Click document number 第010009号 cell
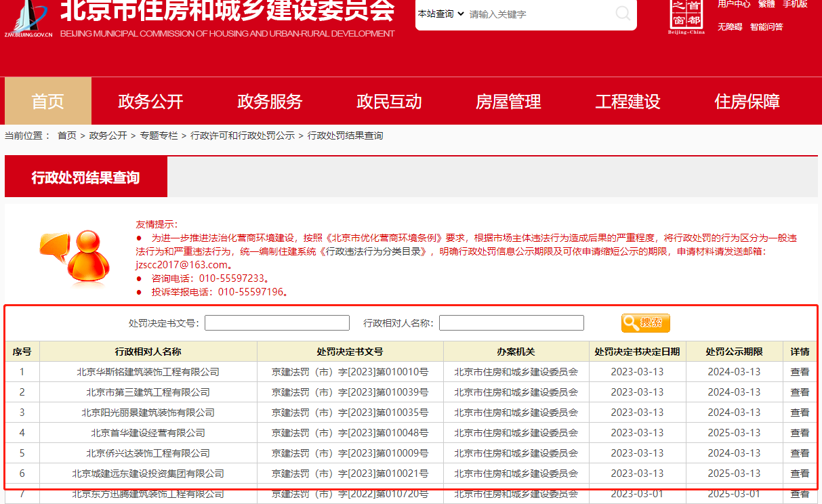 350,453
